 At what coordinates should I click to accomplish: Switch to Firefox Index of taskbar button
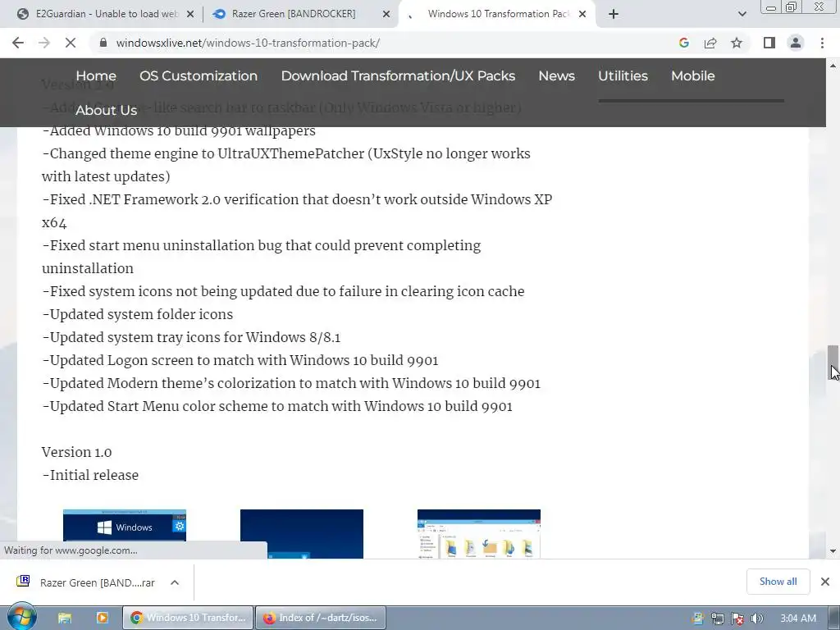(x=321, y=619)
